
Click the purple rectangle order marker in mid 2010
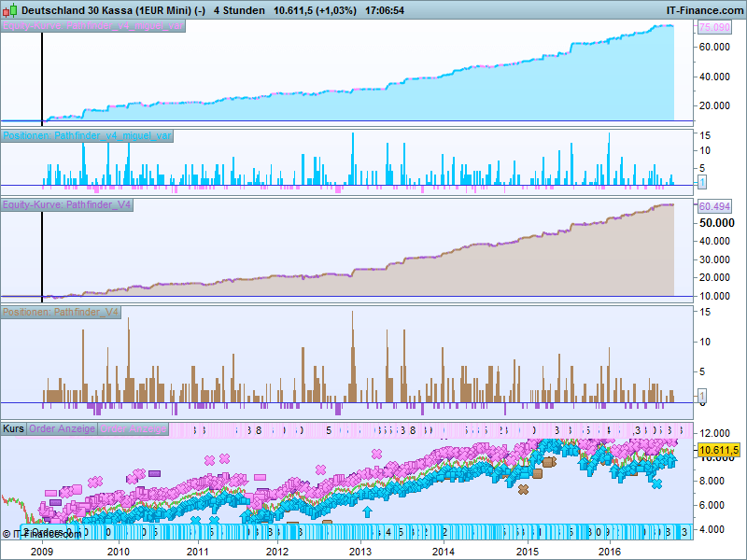(x=154, y=473)
